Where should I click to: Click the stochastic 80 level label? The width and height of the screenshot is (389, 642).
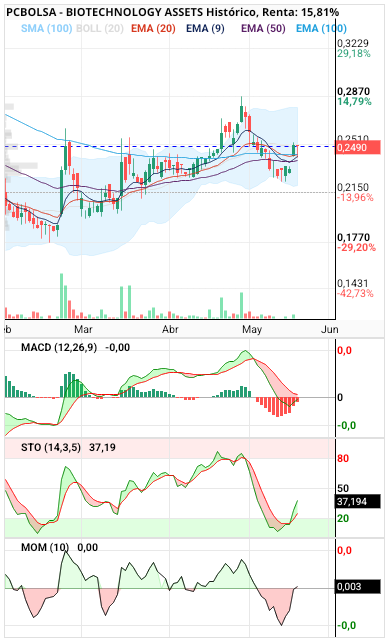pyautogui.click(x=343, y=459)
